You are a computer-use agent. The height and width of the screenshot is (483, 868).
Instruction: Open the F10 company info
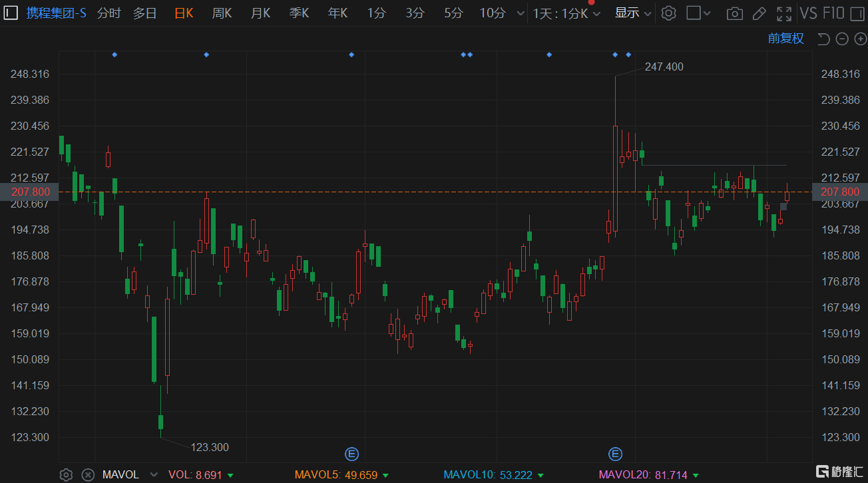coord(834,13)
